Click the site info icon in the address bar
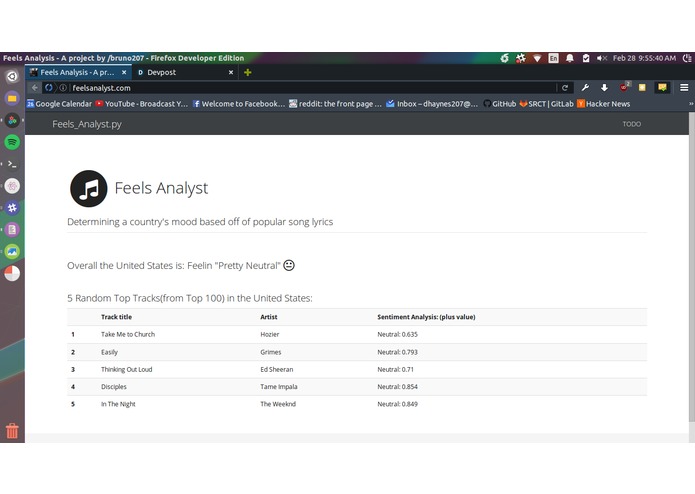The width and height of the screenshot is (695, 494). point(63,88)
